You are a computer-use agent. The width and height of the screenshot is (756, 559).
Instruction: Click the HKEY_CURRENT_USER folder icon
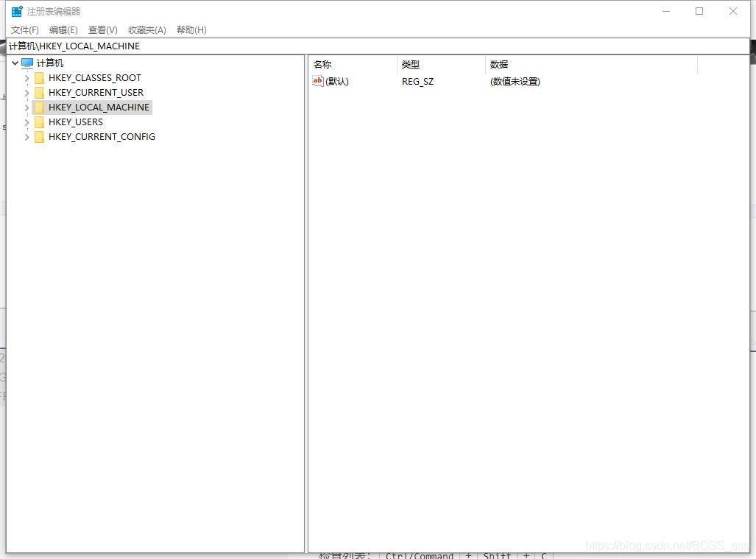pos(40,93)
